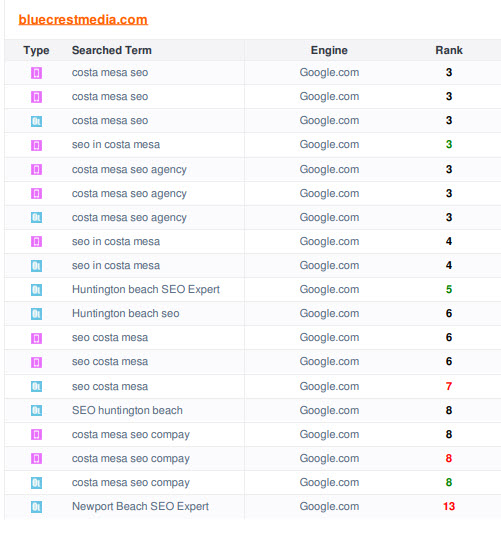Click the green rank value 5
The image size is (501, 550).
click(x=449, y=289)
